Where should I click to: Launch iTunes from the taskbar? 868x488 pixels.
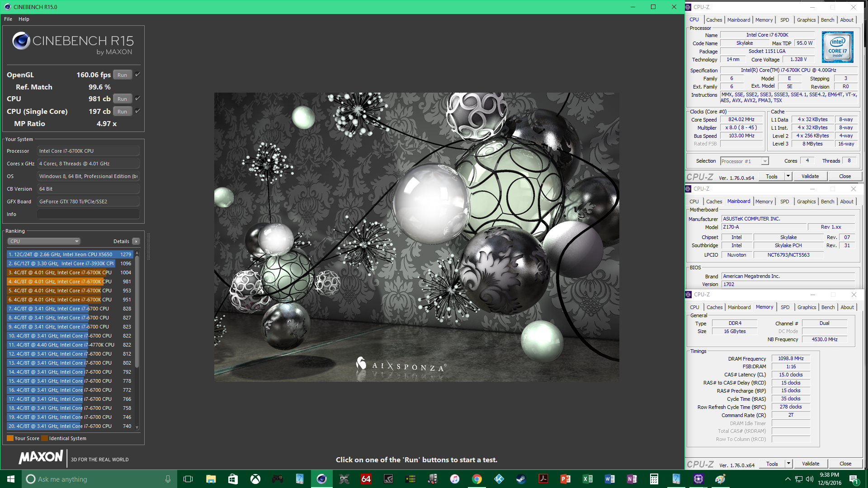point(455,479)
